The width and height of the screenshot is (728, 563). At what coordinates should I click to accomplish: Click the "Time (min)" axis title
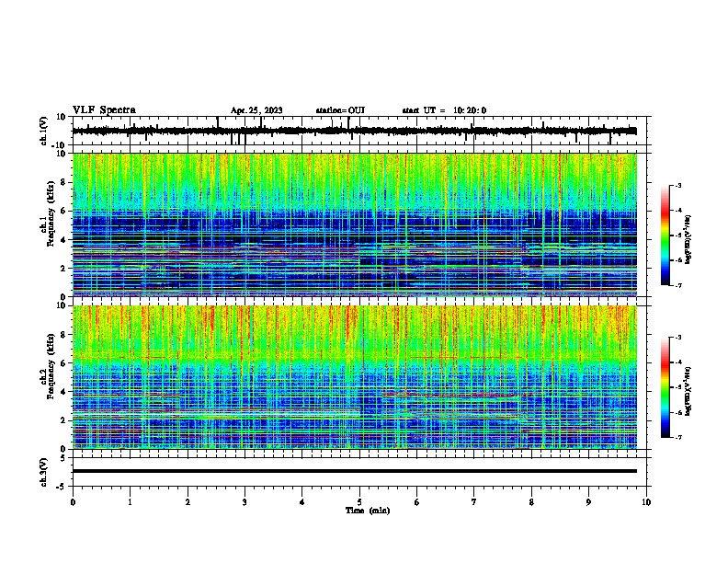[368, 511]
